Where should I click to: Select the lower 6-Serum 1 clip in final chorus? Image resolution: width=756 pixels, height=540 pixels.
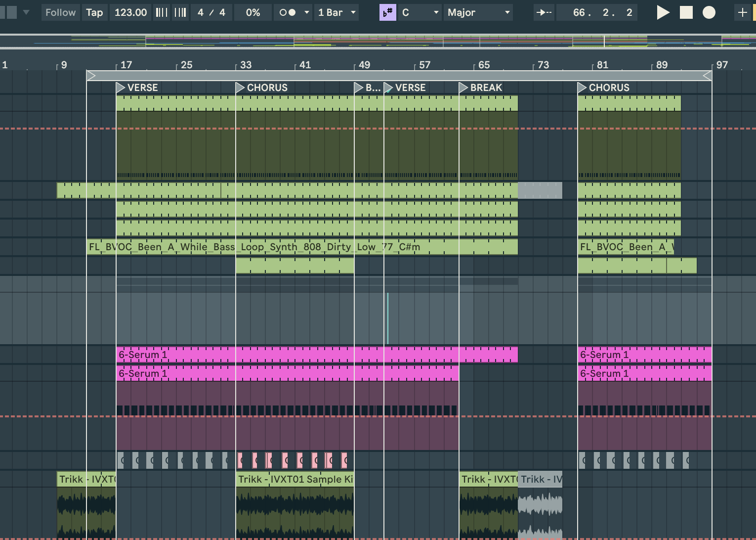tap(645, 373)
